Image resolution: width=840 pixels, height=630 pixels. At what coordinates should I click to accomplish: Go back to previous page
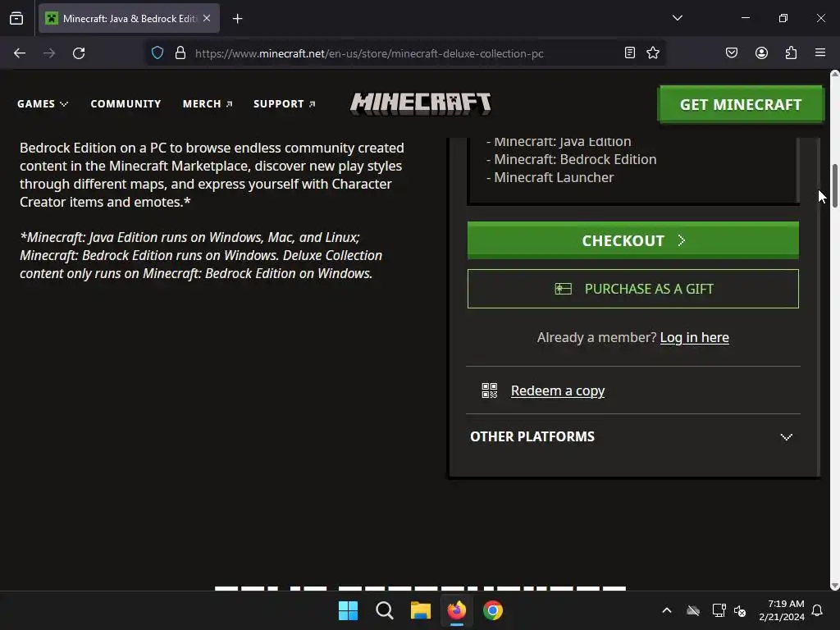tap(20, 53)
